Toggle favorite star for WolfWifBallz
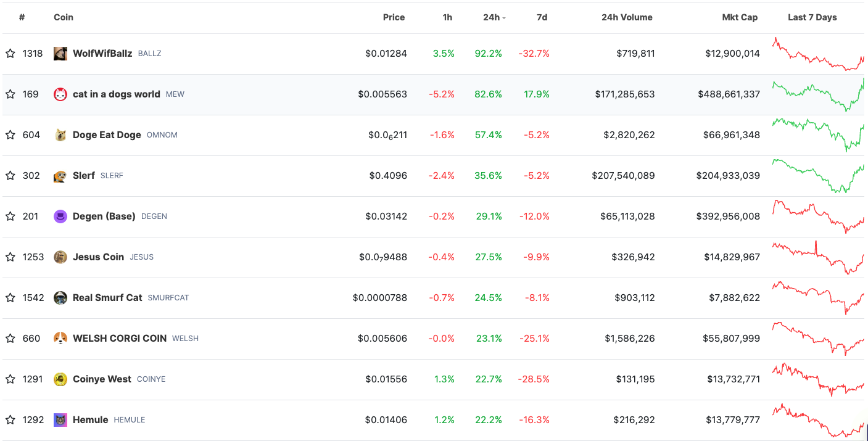The image size is (868, 441). (x=10, y=54)
